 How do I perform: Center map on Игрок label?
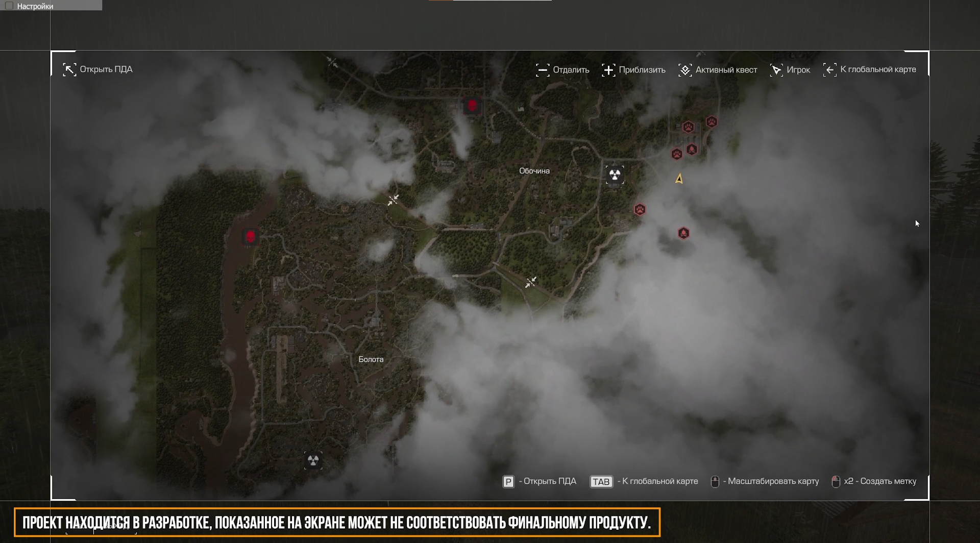798,70
